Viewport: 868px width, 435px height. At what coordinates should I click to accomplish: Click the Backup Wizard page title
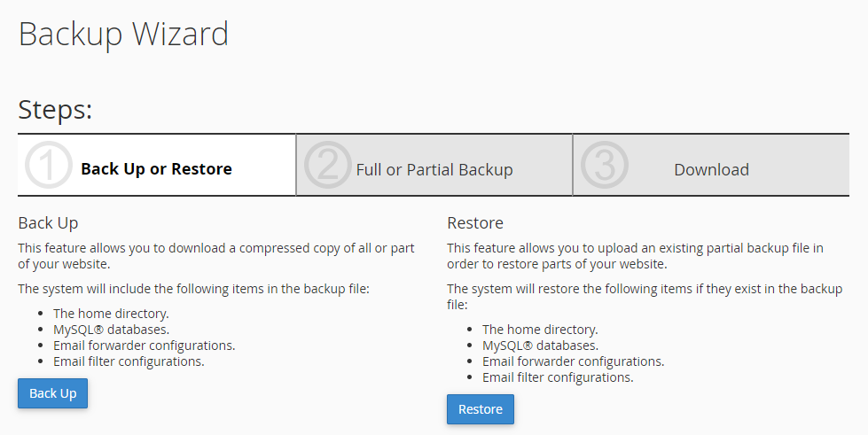(123, 34)
